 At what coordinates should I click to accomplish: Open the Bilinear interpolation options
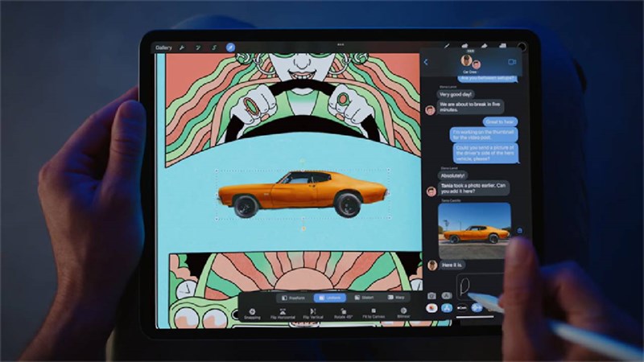(403, 313)
